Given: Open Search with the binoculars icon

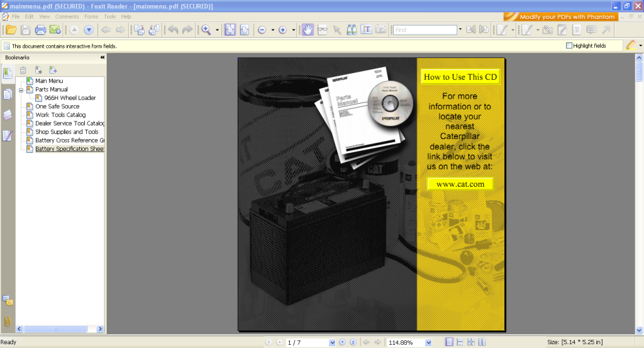Looking at the screenshot, I should point(352,30).
